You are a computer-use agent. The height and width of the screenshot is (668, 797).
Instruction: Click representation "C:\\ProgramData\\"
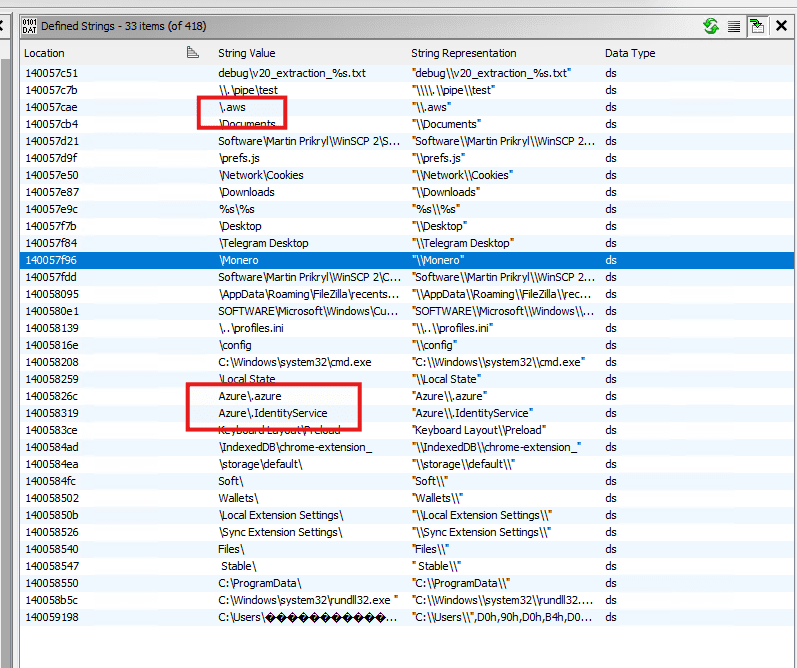pyautogui.click(x=461, y=583)
